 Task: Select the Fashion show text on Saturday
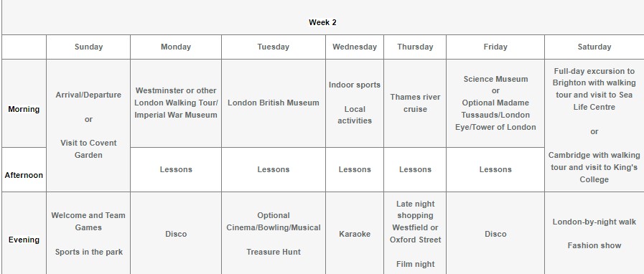pos(594,246)
